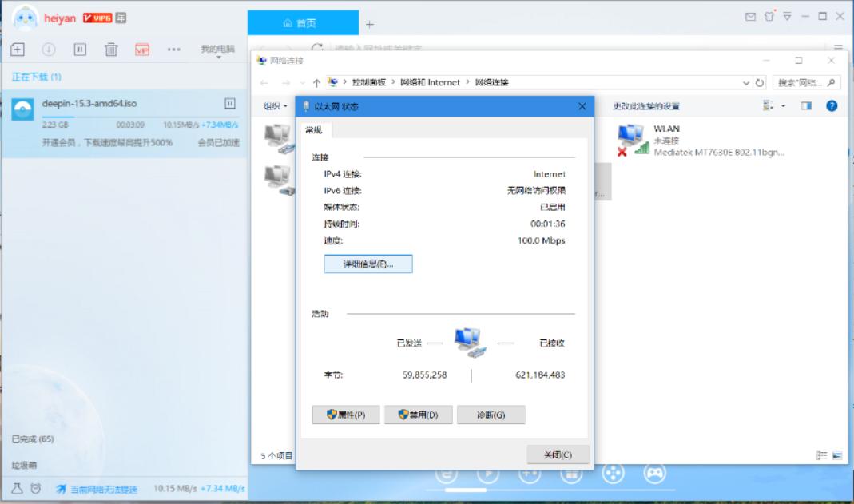Click the 详细信息(E) button

pyautogui.click(x=367, y=264)
